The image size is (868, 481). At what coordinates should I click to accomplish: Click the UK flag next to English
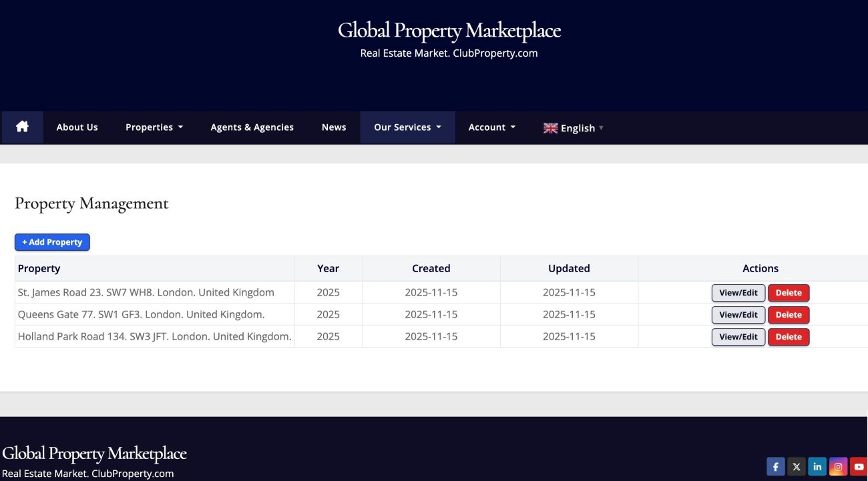click(550, 127)
